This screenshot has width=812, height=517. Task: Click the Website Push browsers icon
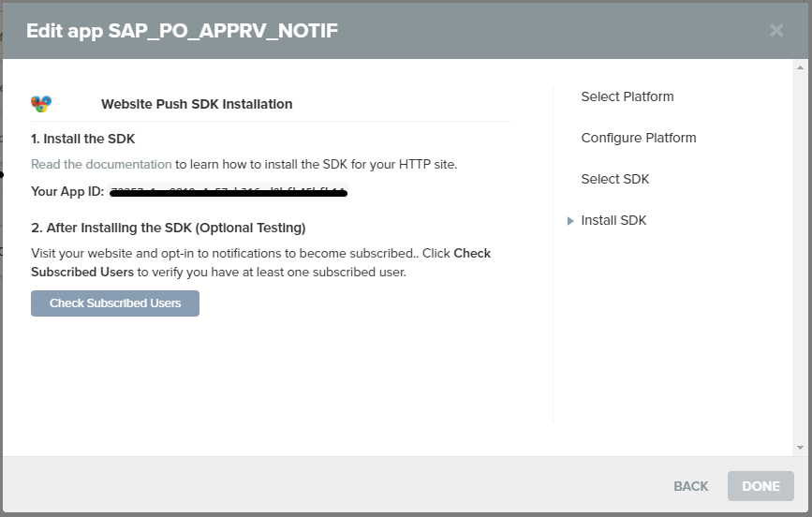tap(41, 104)
